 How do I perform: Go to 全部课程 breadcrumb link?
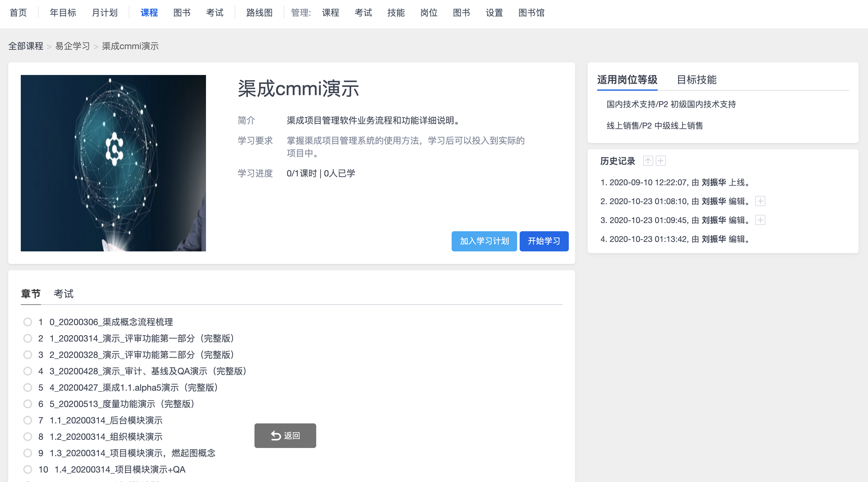pos(26,46)
